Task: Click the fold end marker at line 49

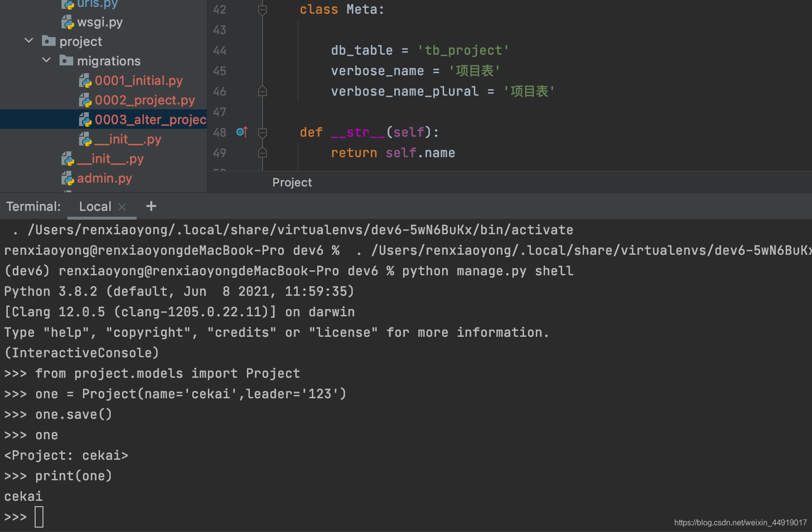Action: click(x=263, y=153)
